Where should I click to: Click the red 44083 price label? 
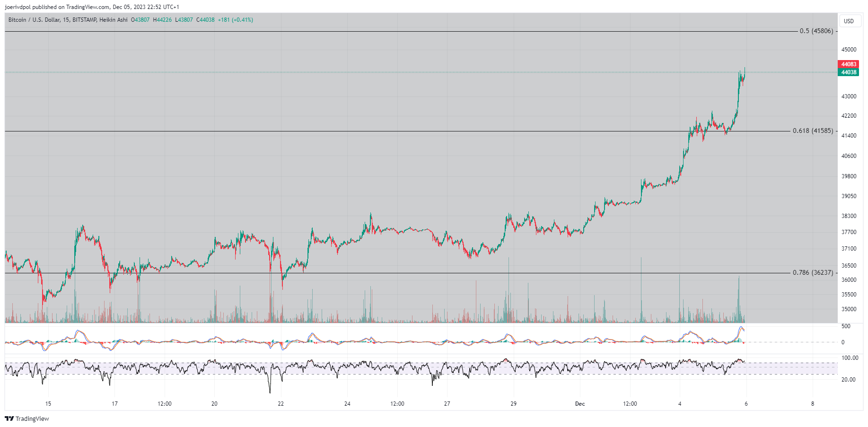pyautogui.click(x=849, y=64)
